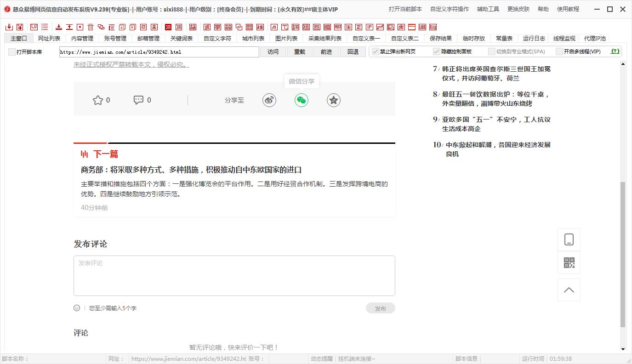Select the 运行日志 tab
Screen dimensions: 632x364
(534, 39)
